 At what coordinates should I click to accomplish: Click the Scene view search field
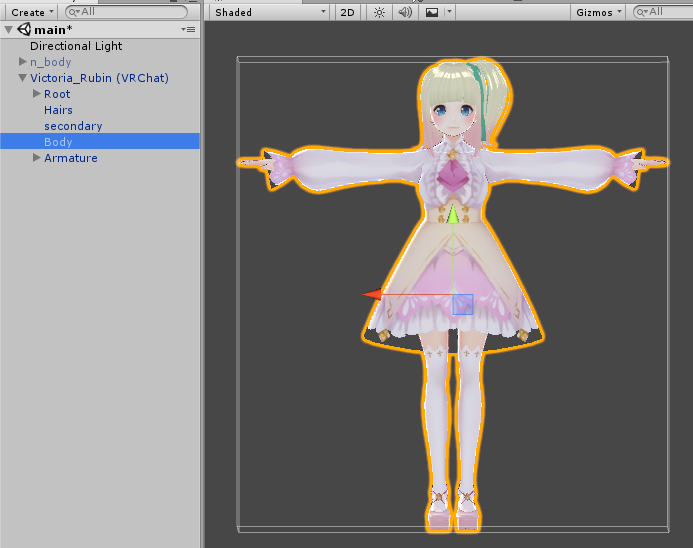pos(663,12)
